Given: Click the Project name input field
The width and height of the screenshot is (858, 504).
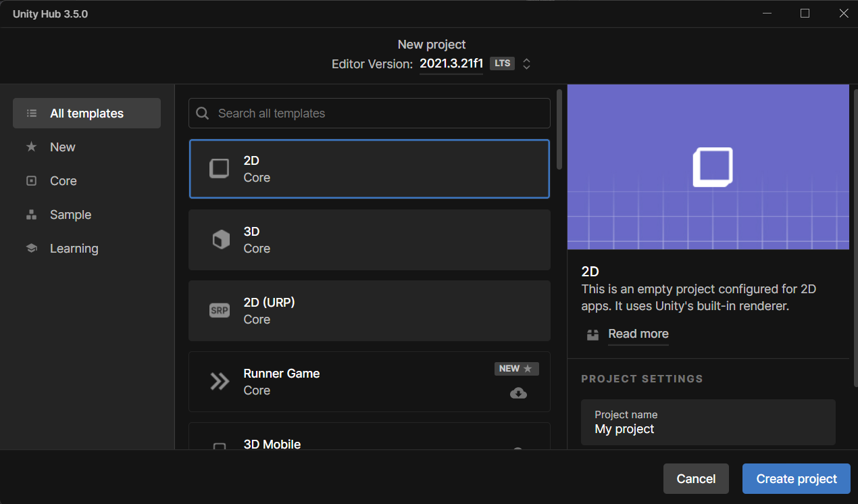Looking at the screenshot, I should point(708,422).
